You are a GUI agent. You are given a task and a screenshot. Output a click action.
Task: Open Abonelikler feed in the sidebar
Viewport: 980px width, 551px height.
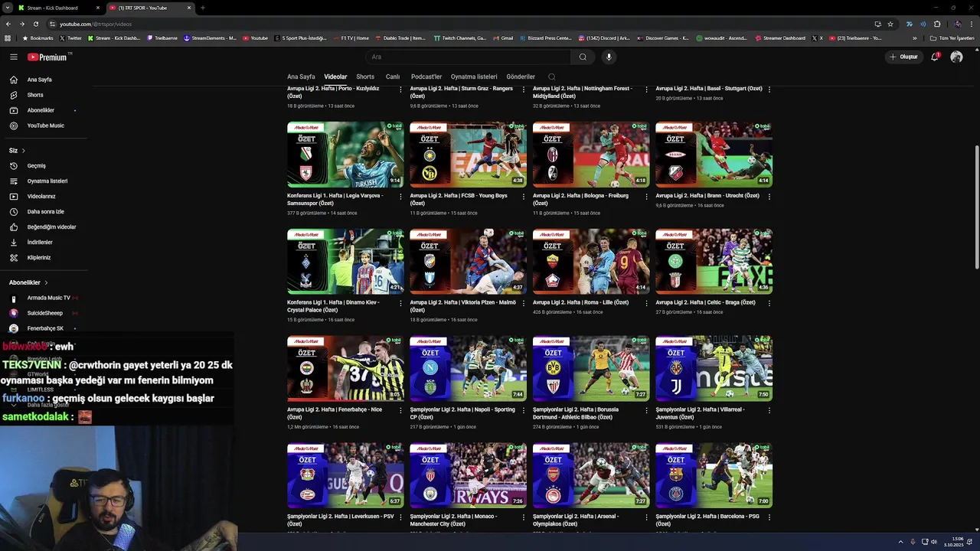coord(41,110)
